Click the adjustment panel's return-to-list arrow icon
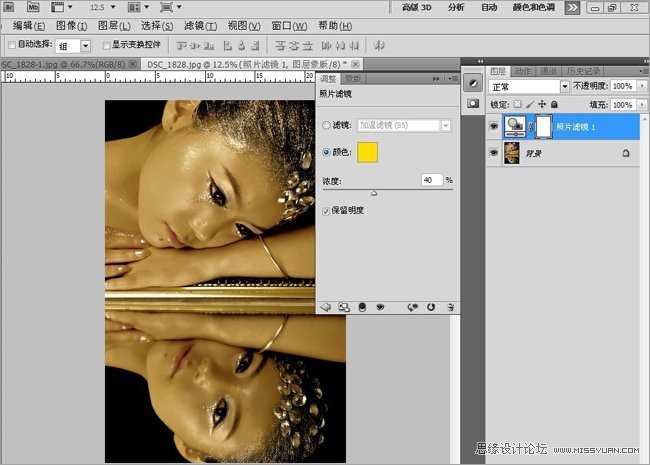650x465 pixels. (x=327, y=307)
